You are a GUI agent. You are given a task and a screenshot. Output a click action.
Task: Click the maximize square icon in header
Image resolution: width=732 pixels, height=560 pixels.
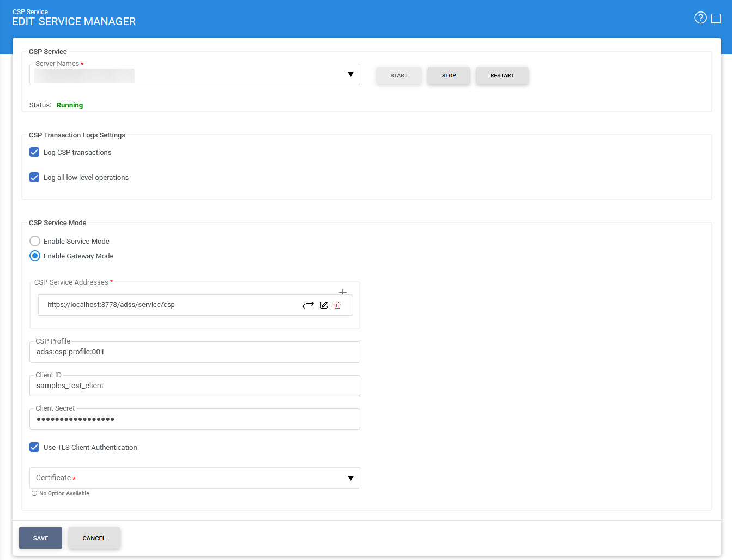(716, 19)
